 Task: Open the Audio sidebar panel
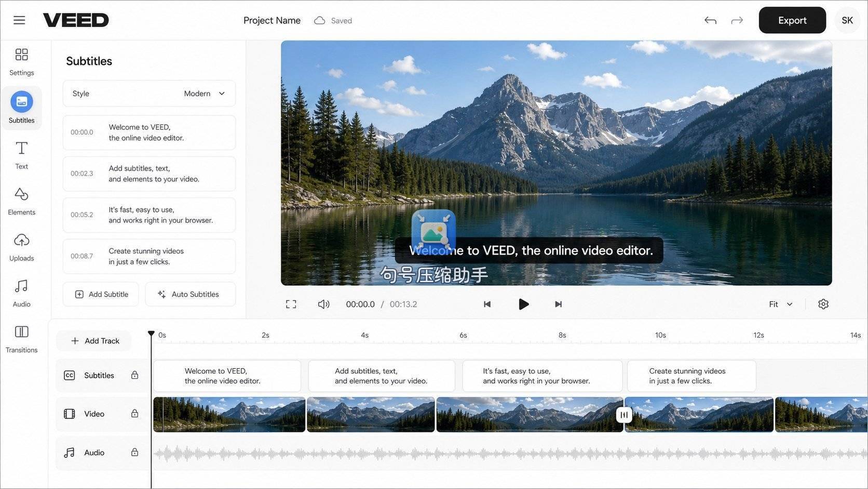click(x=21, y=293)
